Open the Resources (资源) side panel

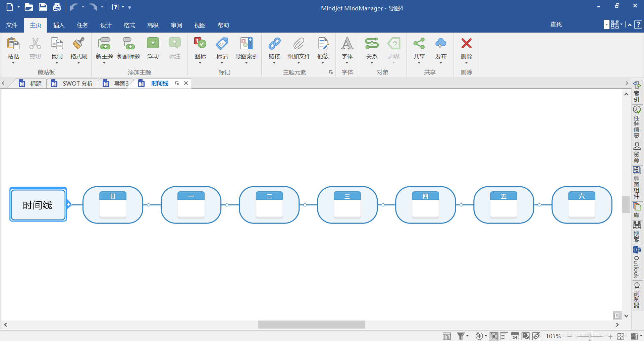637,153
